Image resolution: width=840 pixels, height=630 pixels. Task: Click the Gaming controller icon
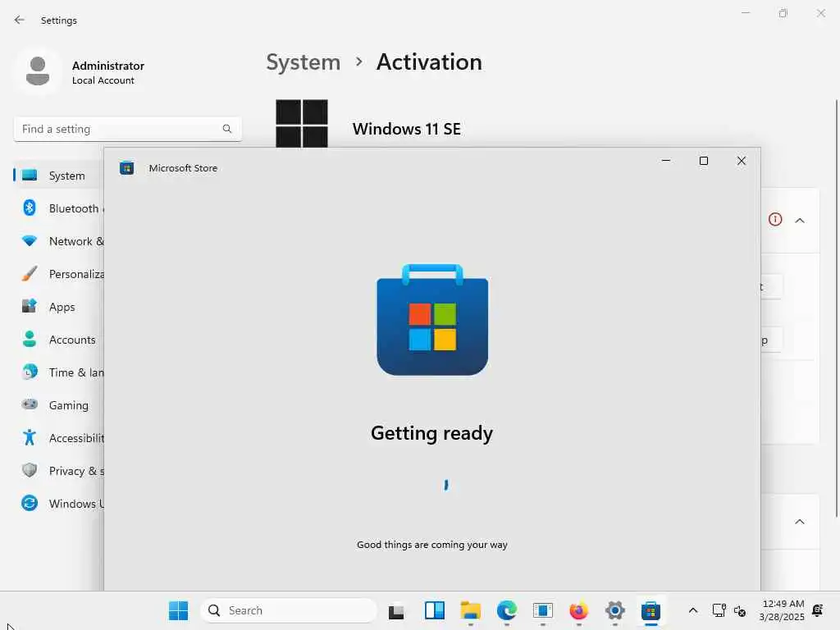click(30, 404)
